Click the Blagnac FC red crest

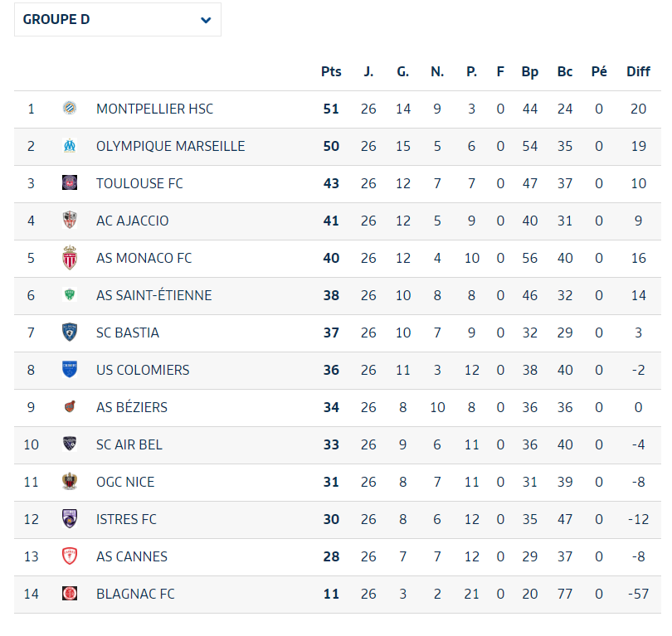click(70, 594)
